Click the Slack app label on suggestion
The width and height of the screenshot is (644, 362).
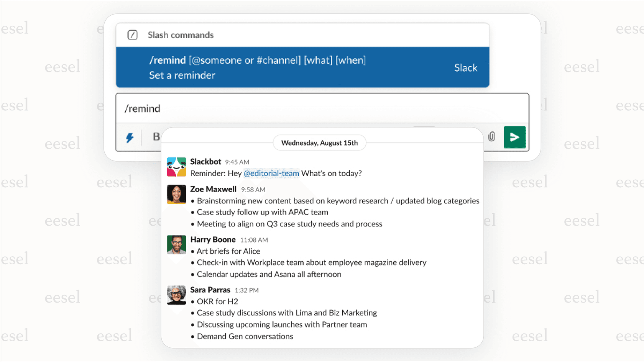click(465, 67)
